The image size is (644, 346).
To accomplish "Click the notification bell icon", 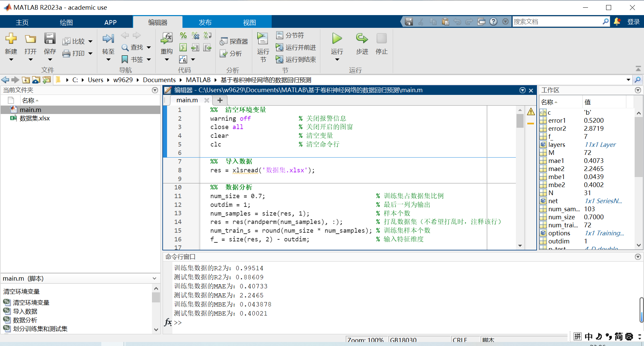I will pos(617,21).
